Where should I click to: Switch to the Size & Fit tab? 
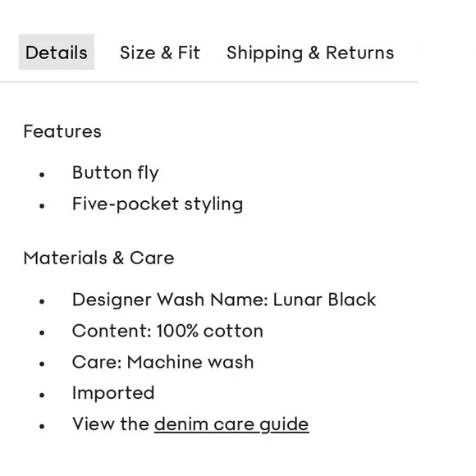tap(160, 53)
